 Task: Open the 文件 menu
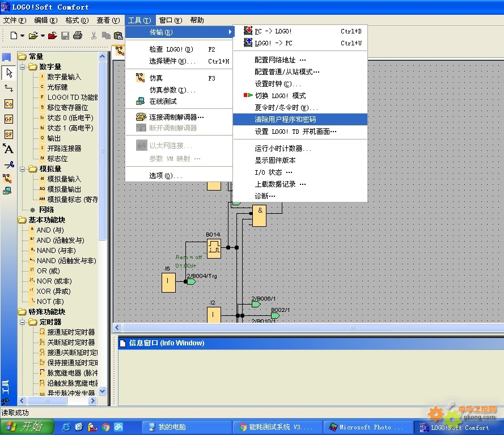pyautogui.click(x=15, y=20)
